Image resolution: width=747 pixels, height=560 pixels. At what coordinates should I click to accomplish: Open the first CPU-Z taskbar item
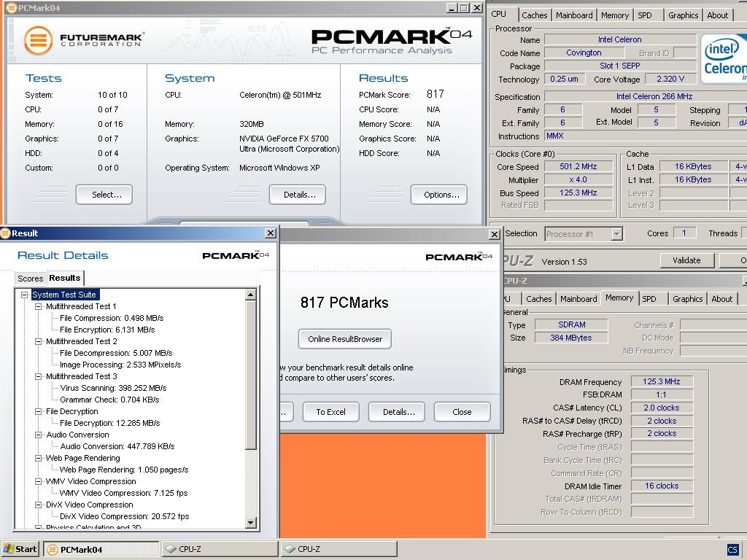click(219, 549)
